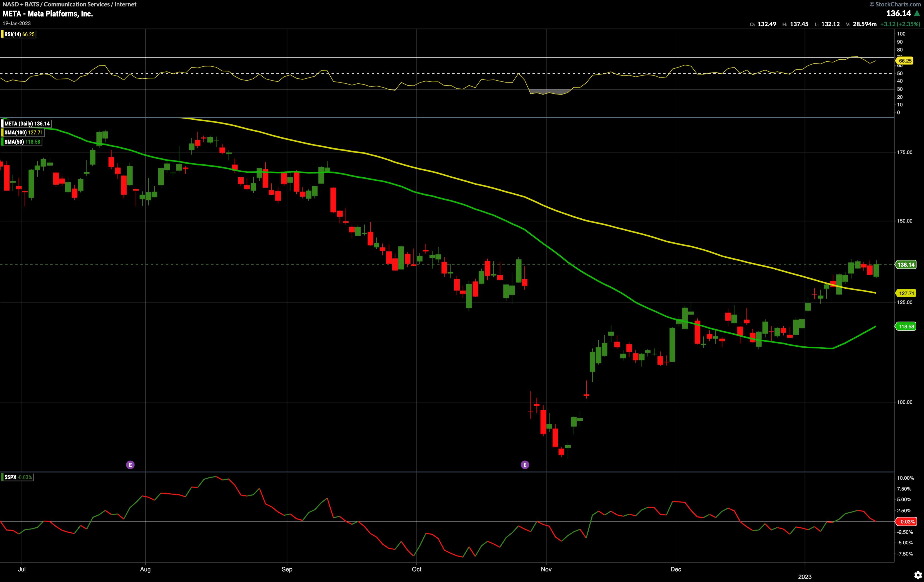Expand the META (Daily) price legend

[x=27, y=124]
